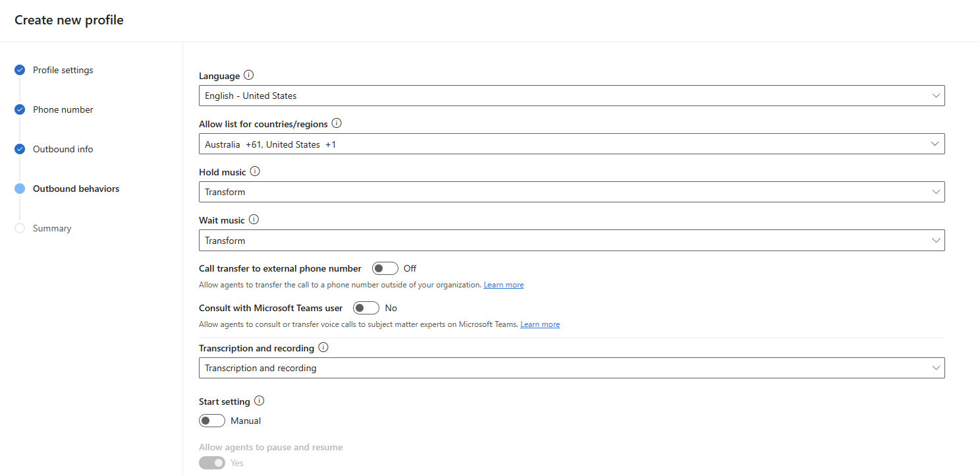Expand the Hold music dropdown
This screenshot has height=476, width=980.
[571, 192]
